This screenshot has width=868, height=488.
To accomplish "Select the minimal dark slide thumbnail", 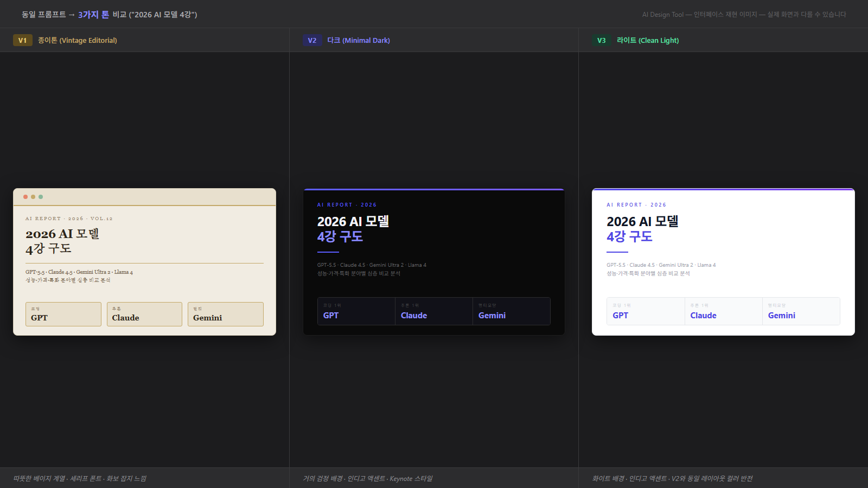I will pyautogui.click(x=434, y=262).
